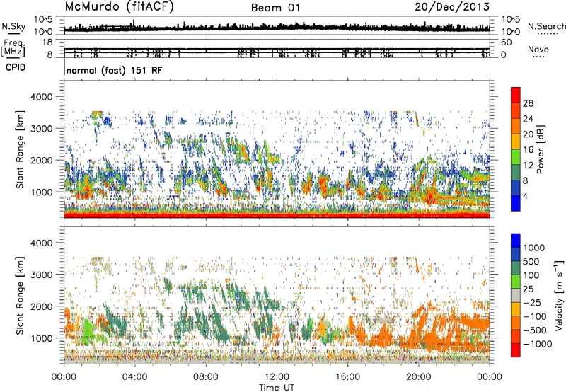This screenshot has height=392, width=566.
Task: Click the "18" frequency axis tick label
Action: coord(47,42)
